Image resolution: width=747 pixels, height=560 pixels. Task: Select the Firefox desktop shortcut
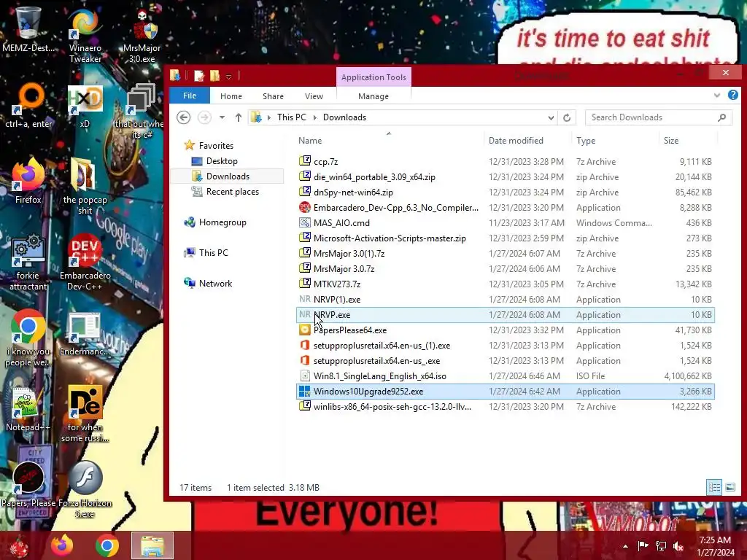tap(28, 181)
